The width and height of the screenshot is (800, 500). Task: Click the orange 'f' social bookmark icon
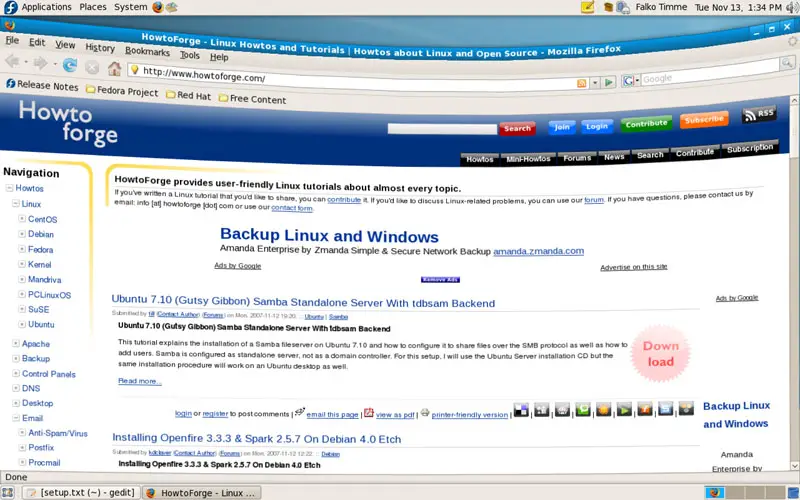click(645, 409)
